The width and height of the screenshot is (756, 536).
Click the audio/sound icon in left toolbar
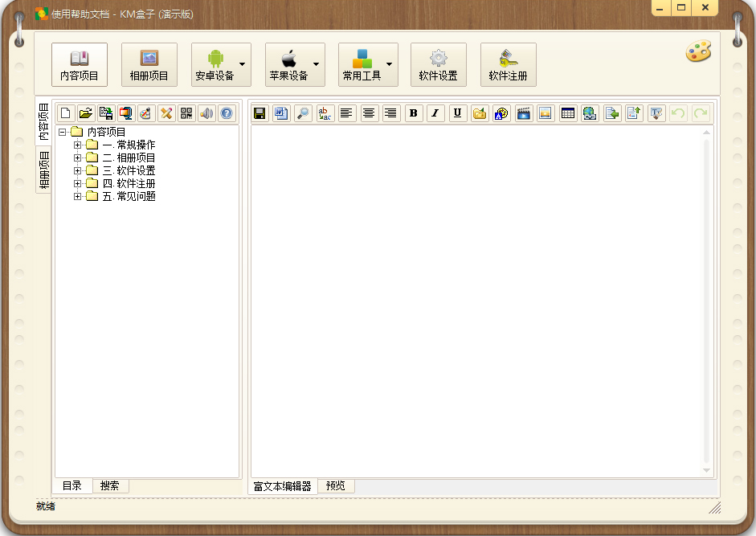(206, 113)
